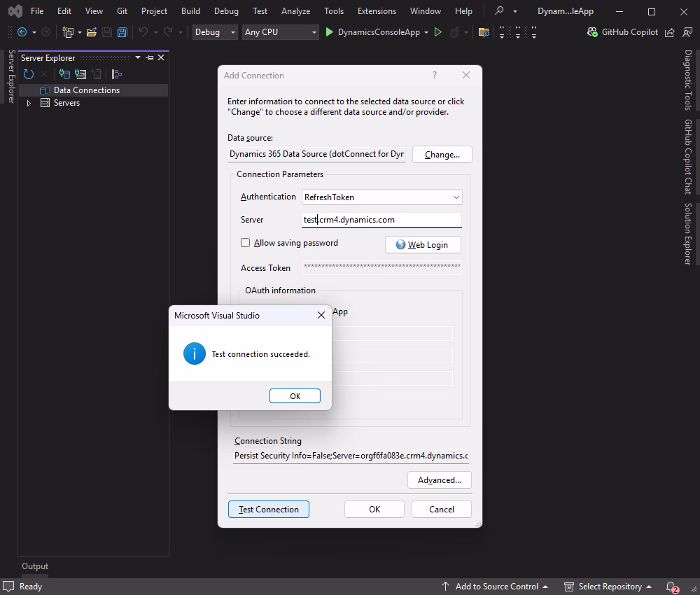Navigate backward using the back arrow

click(22, 32)
